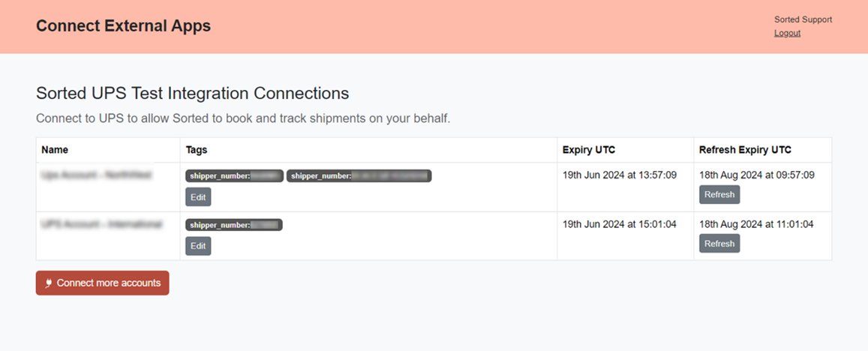Click the expiry date 19th Jun 2024 at 15:01:04
Image resolution: width=868 pixels, height=351 pixels.
pos(620,224)
